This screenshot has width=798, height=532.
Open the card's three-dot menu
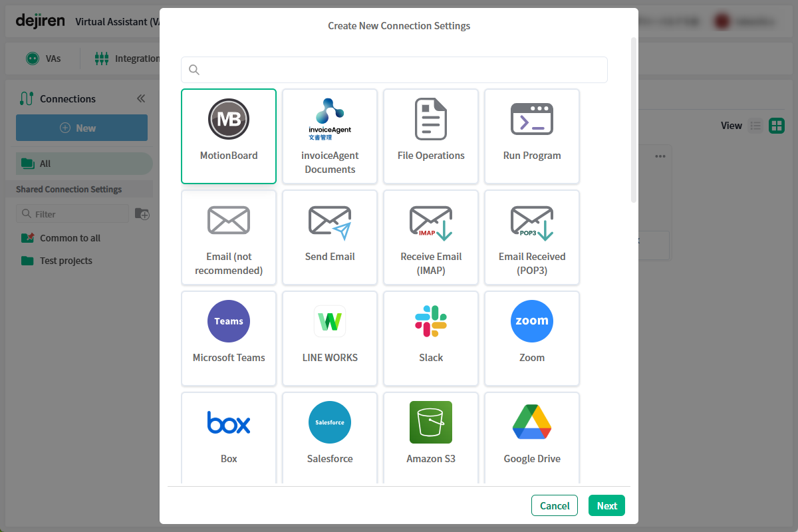click(660, 156)
